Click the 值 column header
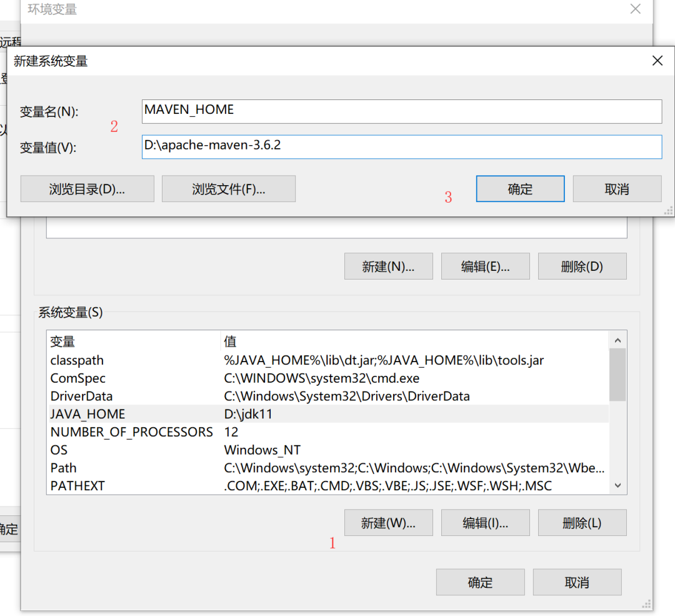The image size is (675, 616). [414, 341]
